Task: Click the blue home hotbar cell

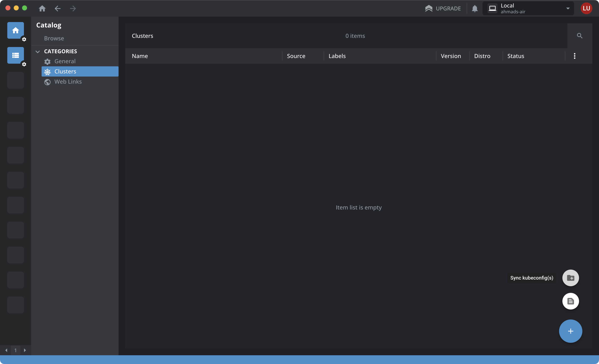Action: click(16, 30)
